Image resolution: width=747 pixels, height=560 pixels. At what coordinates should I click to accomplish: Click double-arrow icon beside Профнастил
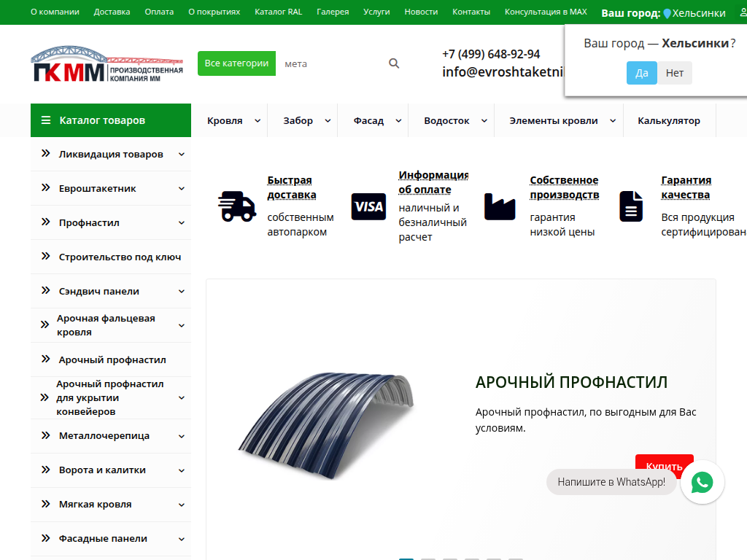[45, 222]
